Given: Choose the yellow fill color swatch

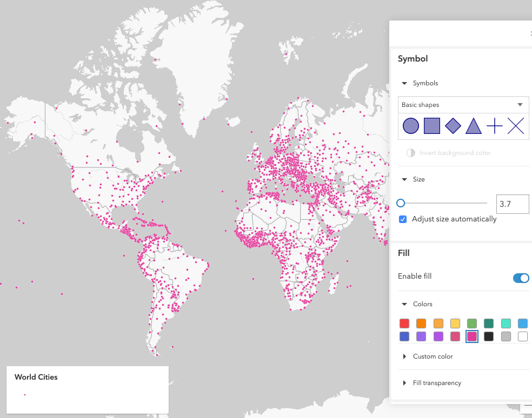Looking at the screenshot, I should pos(455,323).
